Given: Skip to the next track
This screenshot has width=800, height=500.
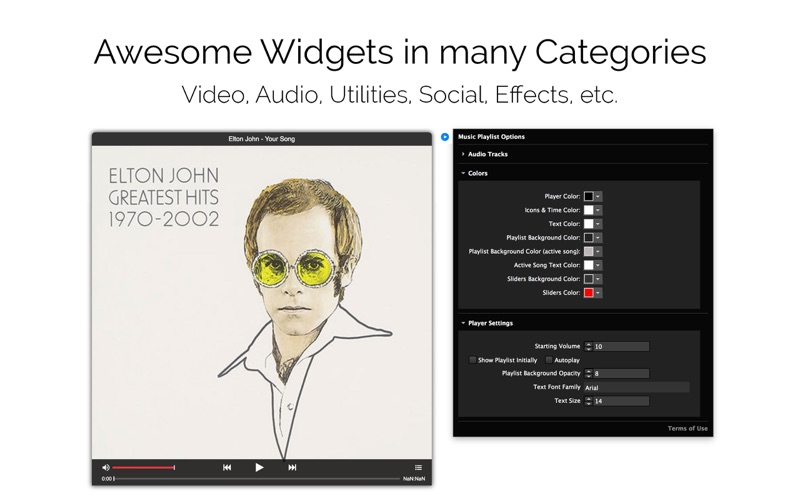Looking at the screenshot, I should [x=292, y=467].
